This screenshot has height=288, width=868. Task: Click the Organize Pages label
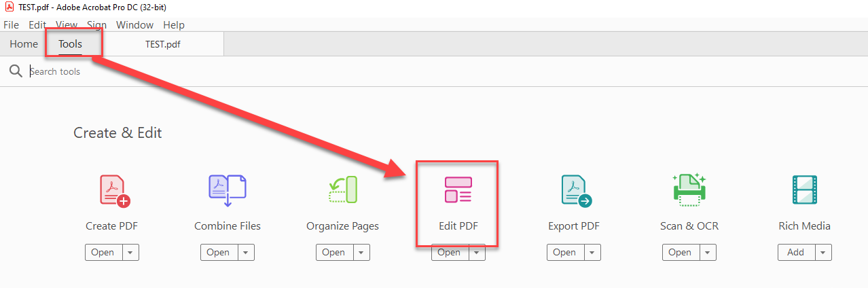pos(343,226)
